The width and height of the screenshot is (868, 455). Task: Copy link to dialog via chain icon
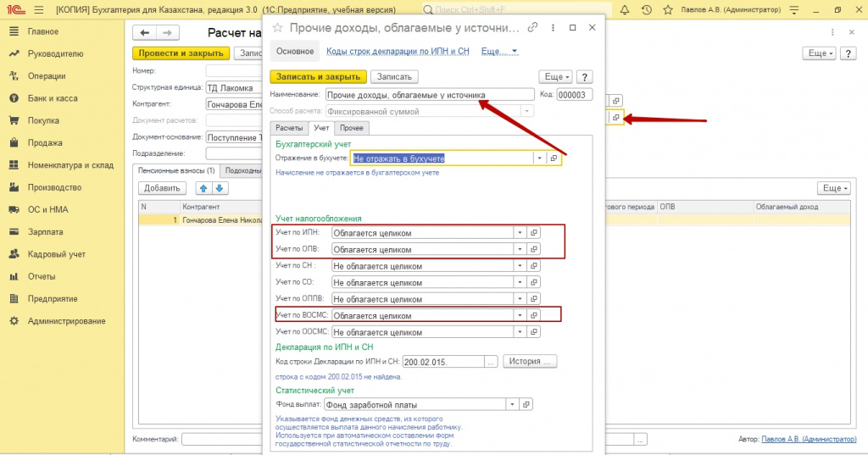tap(532, 27)
